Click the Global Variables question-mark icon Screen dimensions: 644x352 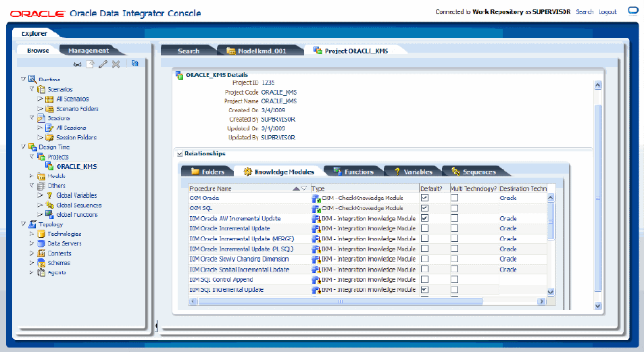[x=50, y=195]
